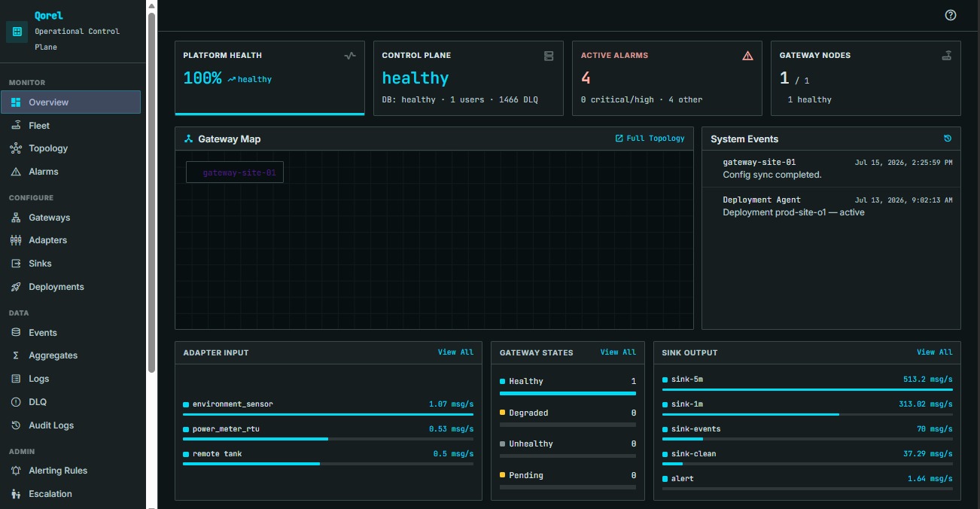Click the sink-events row label

695,429
